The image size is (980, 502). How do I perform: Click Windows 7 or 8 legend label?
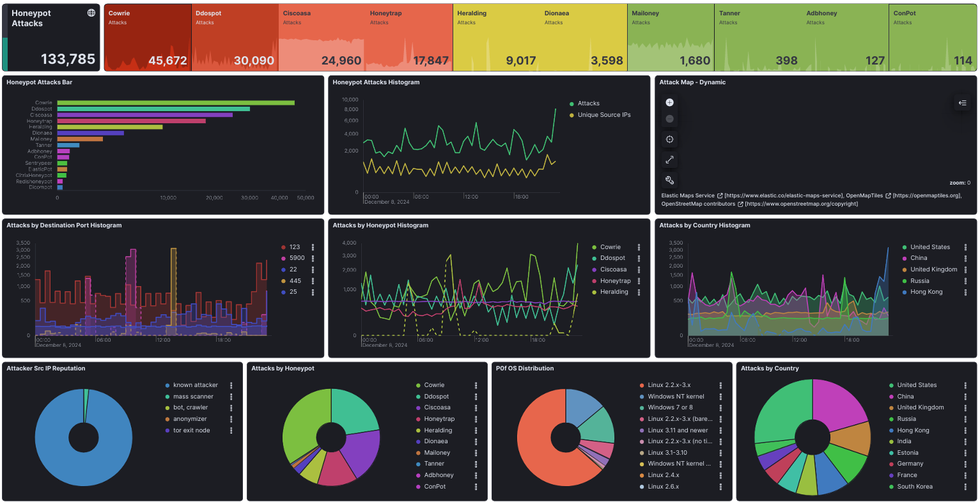(x=670, y=407)
